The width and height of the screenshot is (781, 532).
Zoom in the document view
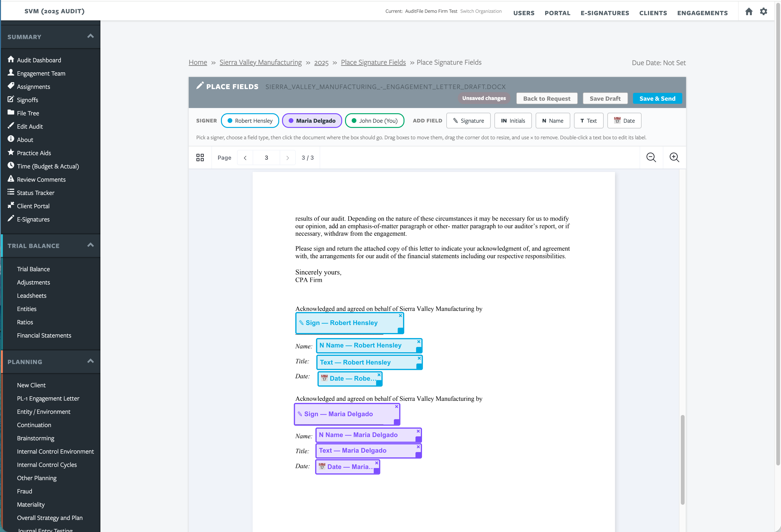click(674, 157)
